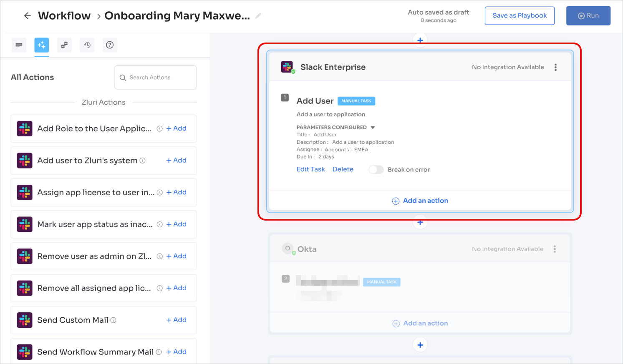
Task: Click step number 1 badge
Action: 285,98
